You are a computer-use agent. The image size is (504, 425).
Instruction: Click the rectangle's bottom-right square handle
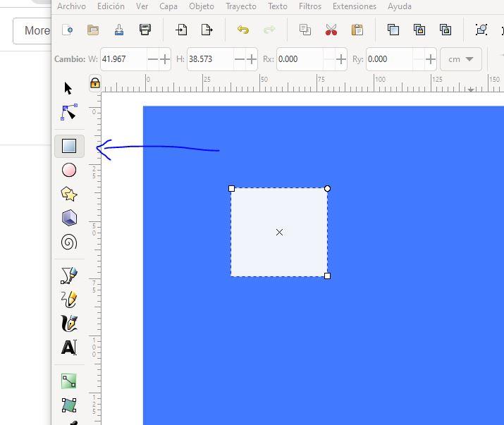click(327, 276)
